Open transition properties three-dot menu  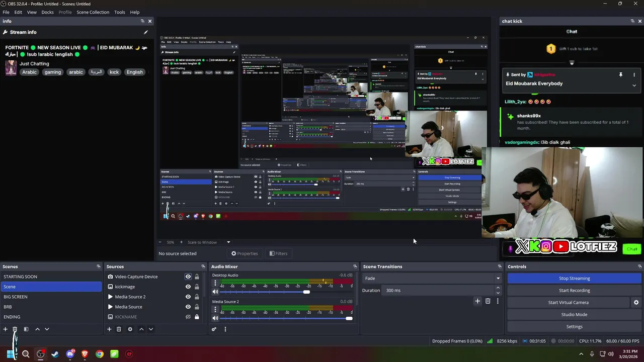click(498, 301)
